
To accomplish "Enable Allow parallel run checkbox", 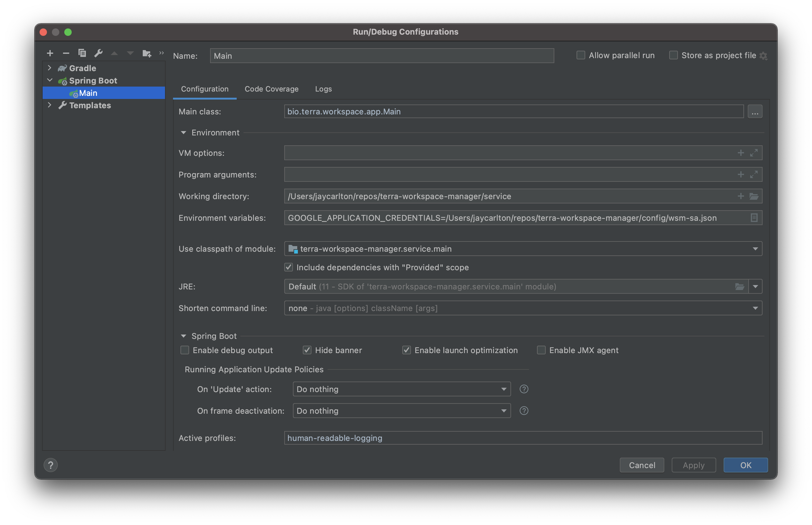I will click(581, 55).
